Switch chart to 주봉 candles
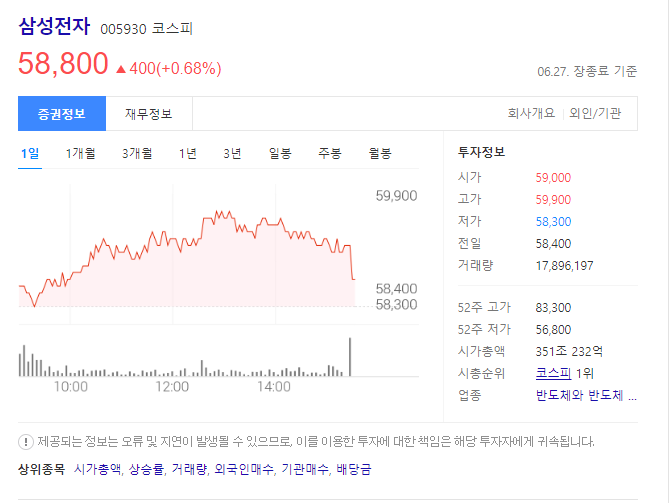Image resolution: width=670 pixels, height=503 pixels. (329, 153)
